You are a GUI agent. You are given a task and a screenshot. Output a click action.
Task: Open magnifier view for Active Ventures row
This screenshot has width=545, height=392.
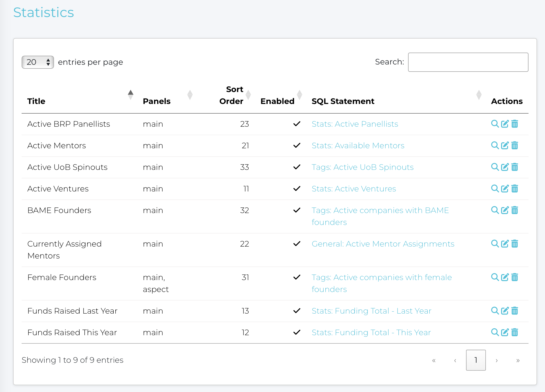495,189
